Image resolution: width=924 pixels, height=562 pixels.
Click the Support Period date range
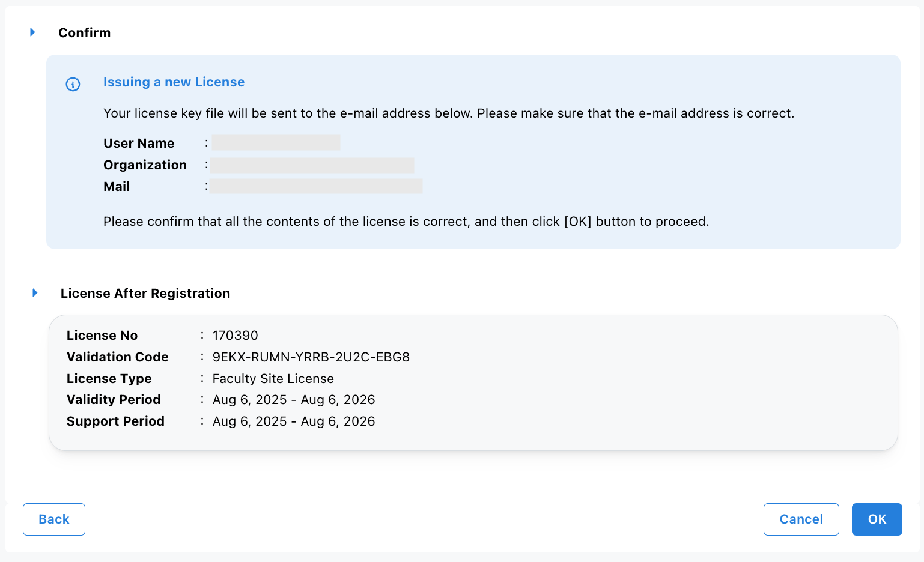[x=294, y=421]
